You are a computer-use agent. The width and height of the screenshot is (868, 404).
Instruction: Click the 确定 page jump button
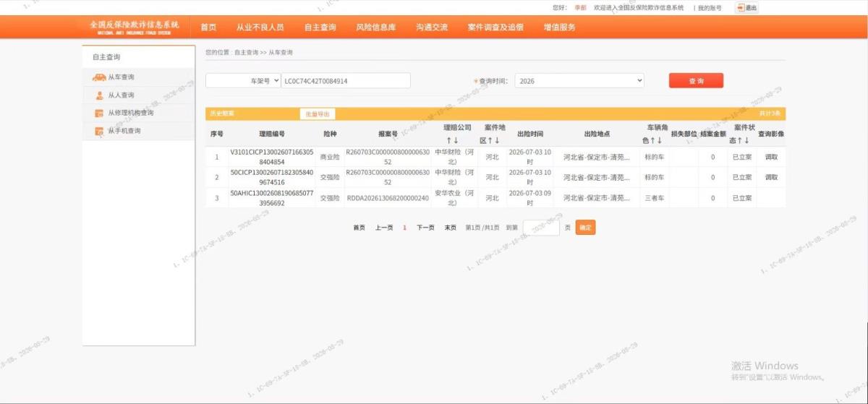(x=585, y=228)
